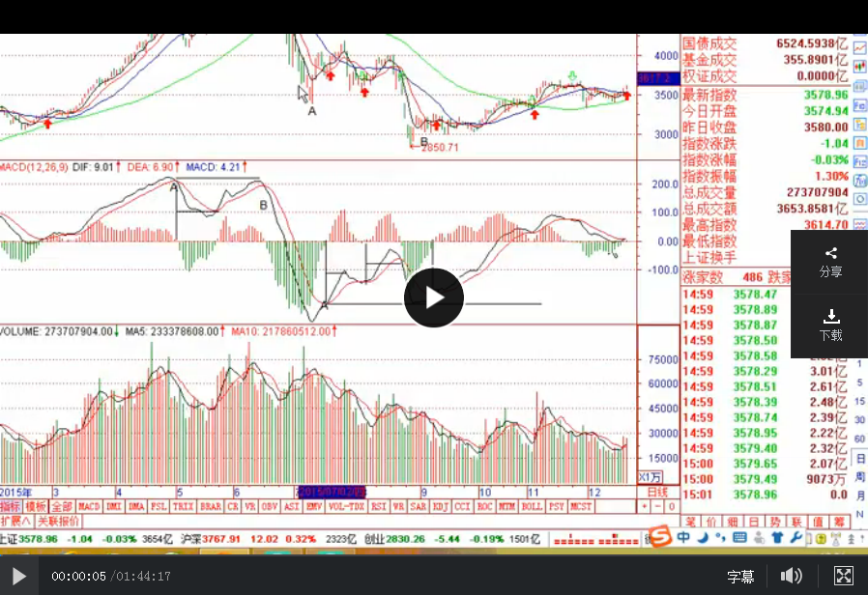Select the 月 monthly period
Viewport: 868px width, 595px height.
860,496
